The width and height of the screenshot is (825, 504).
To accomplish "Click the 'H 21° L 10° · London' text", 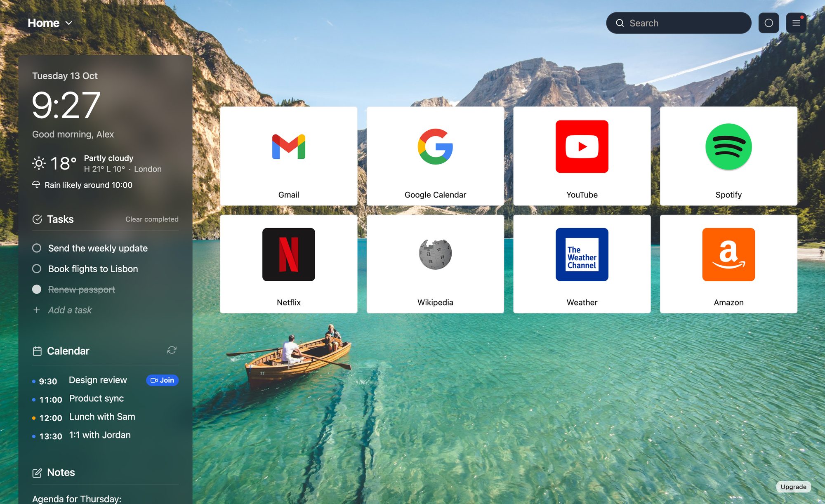I will (123, 169).
